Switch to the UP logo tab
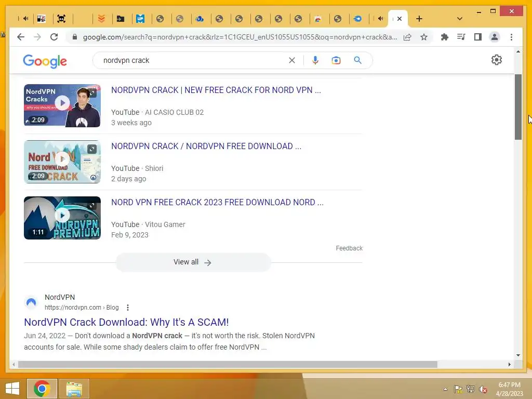 point(140,19)
